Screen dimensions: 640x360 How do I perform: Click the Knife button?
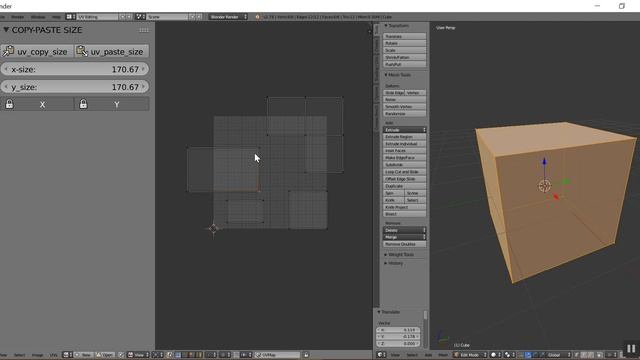click(394, 200)
